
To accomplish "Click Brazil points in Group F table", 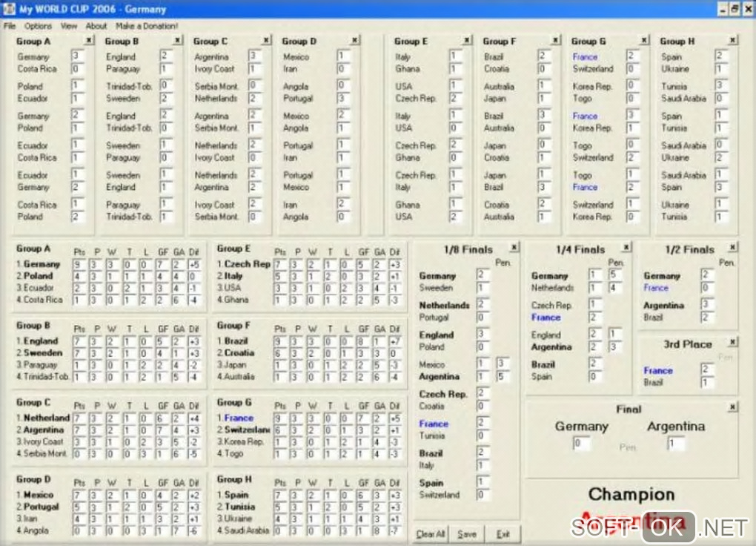I will tap(279, 341).
